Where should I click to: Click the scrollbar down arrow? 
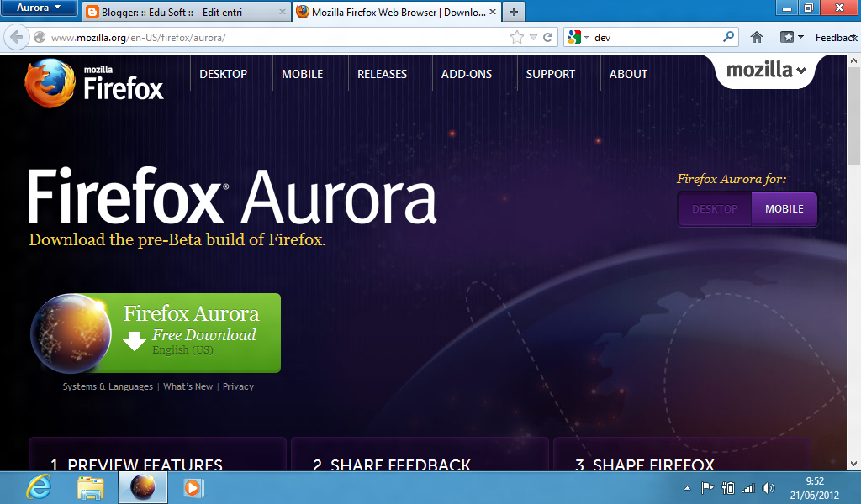tap(854, 464)
